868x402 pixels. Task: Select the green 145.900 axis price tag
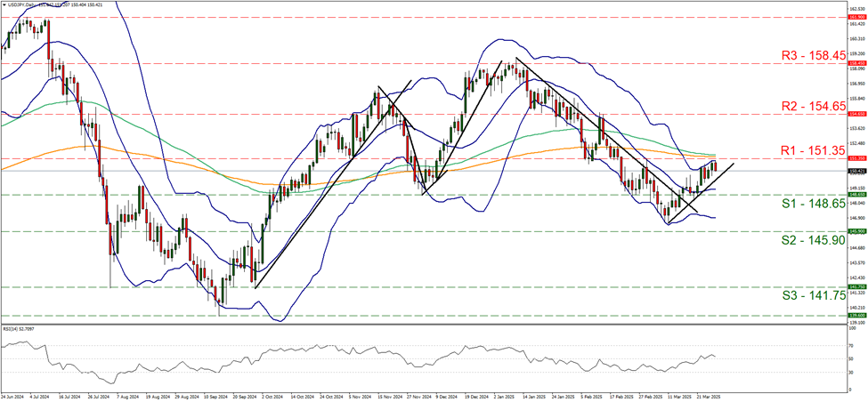pyautogui.click(x=854, y=231)
